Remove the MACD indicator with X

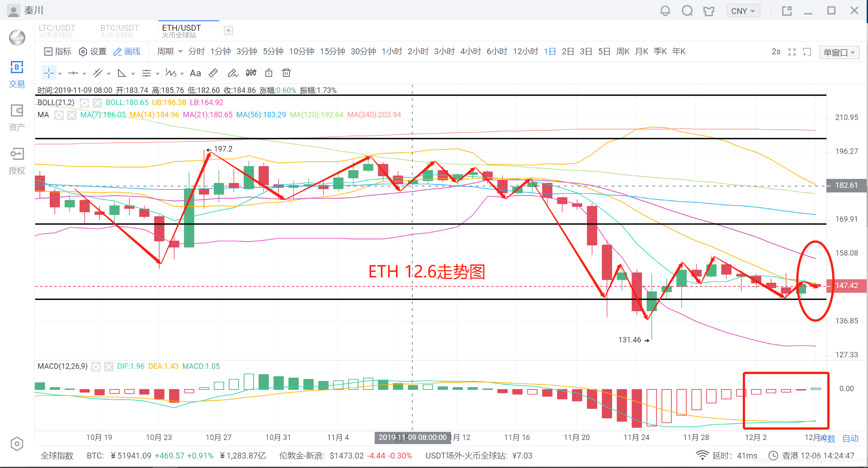tap(108, 367)
